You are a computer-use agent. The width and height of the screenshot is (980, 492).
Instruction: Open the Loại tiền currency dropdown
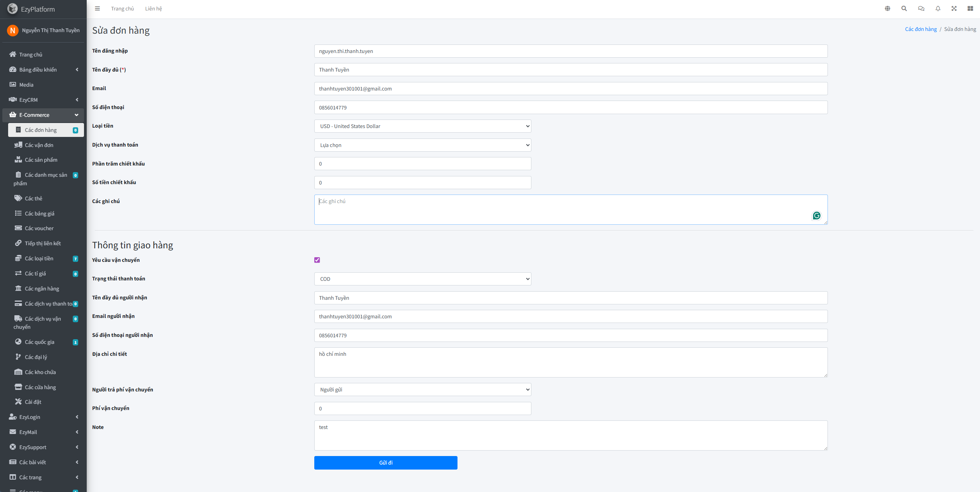click(422, 126)
